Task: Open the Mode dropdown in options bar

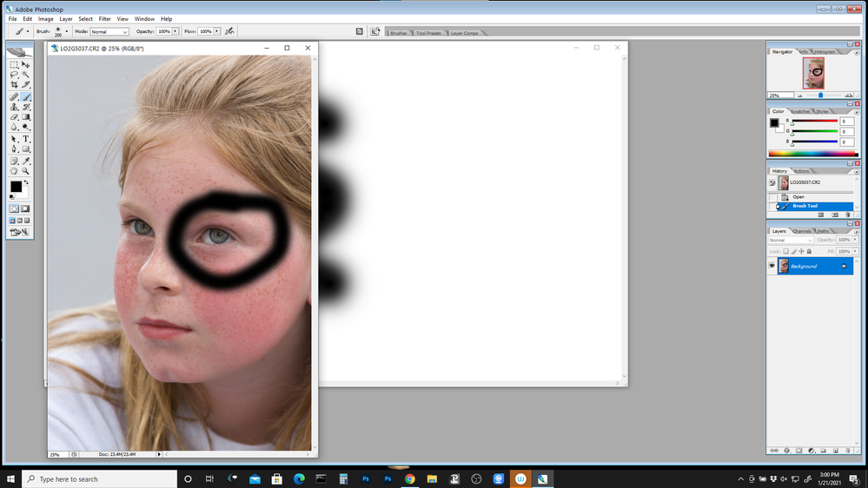Action: pyautogui.click(x=109, y=31)
